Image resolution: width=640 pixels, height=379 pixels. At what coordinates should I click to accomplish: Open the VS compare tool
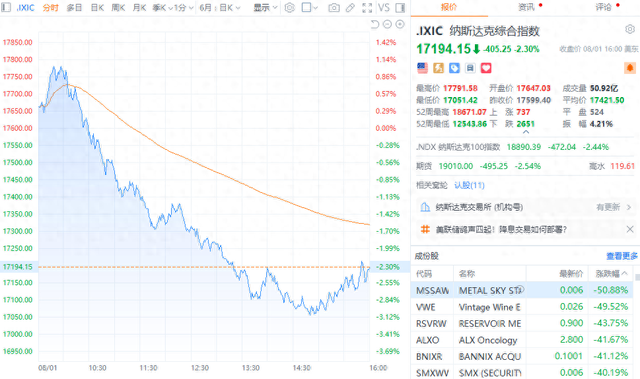(384, 7)
